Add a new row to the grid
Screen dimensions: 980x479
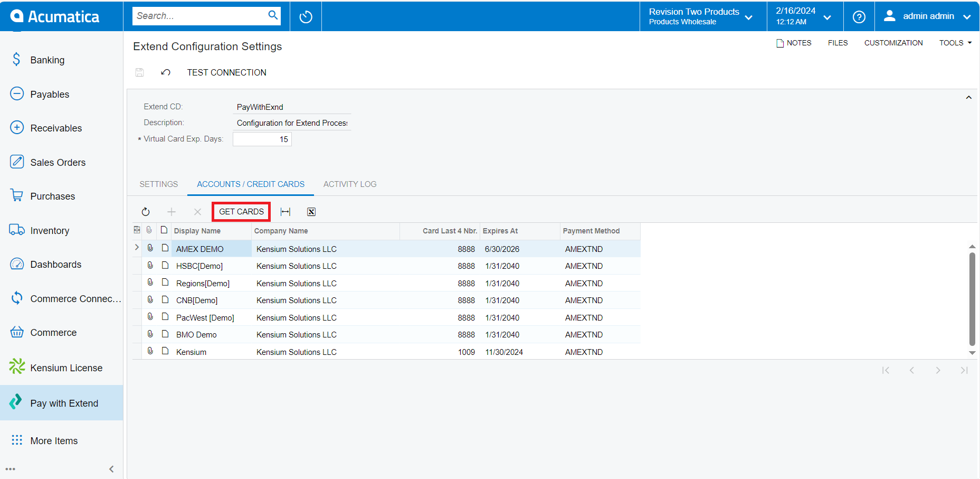tap(171, 211)
